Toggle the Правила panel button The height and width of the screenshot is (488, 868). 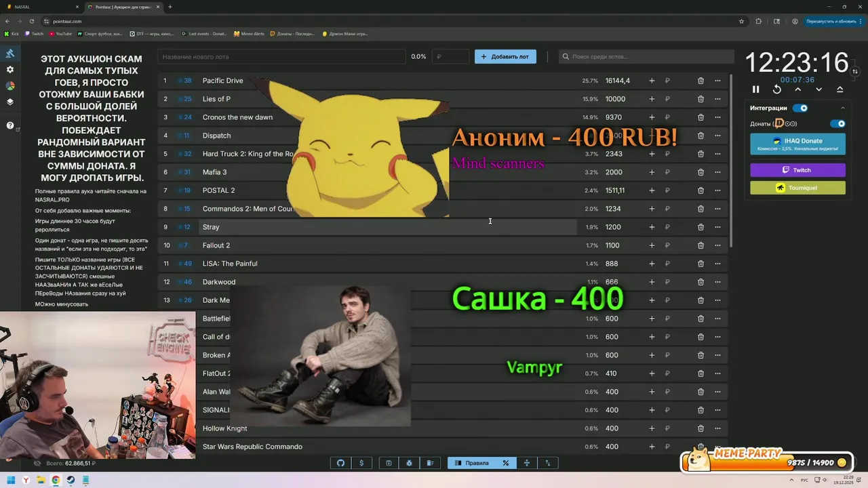(x=472, y=463)
